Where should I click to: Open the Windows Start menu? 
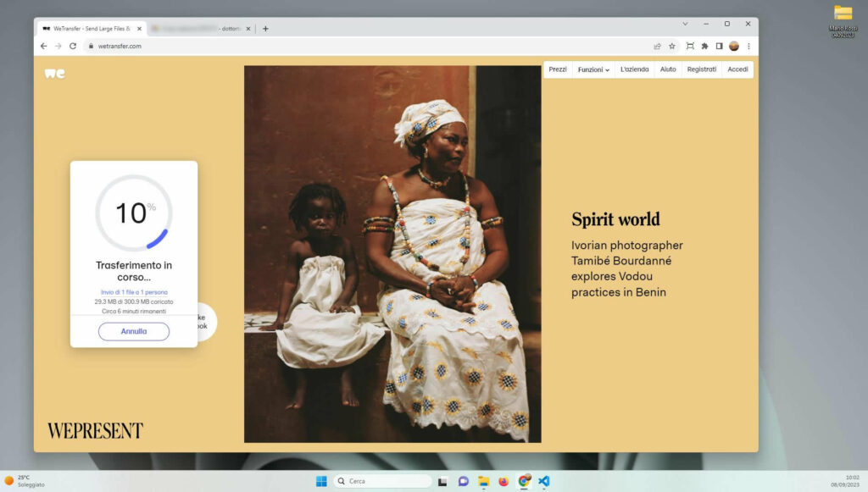[321, 482]
